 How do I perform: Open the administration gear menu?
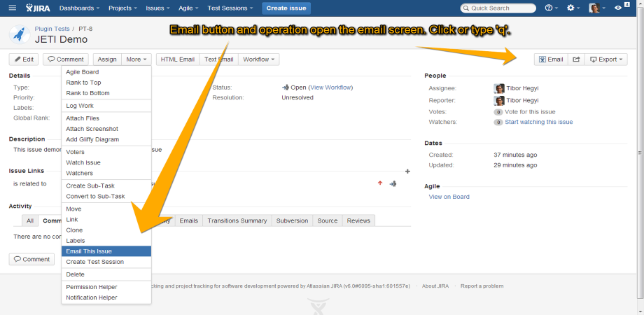[573, 8]
